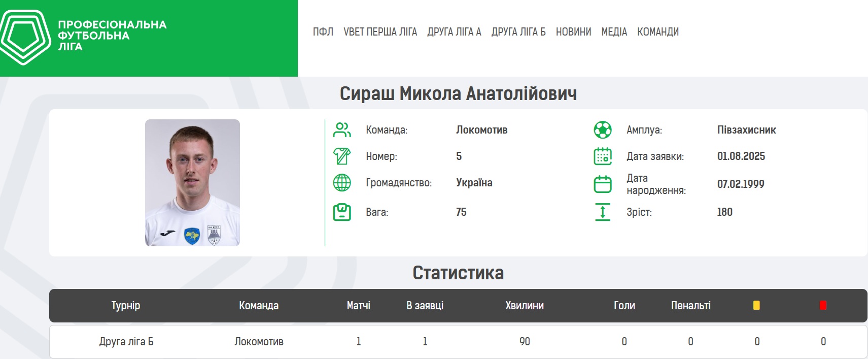This screenshot has width=868, height=359.
Task: Click the PFL pentagon logo
Action: coord(25,37)
